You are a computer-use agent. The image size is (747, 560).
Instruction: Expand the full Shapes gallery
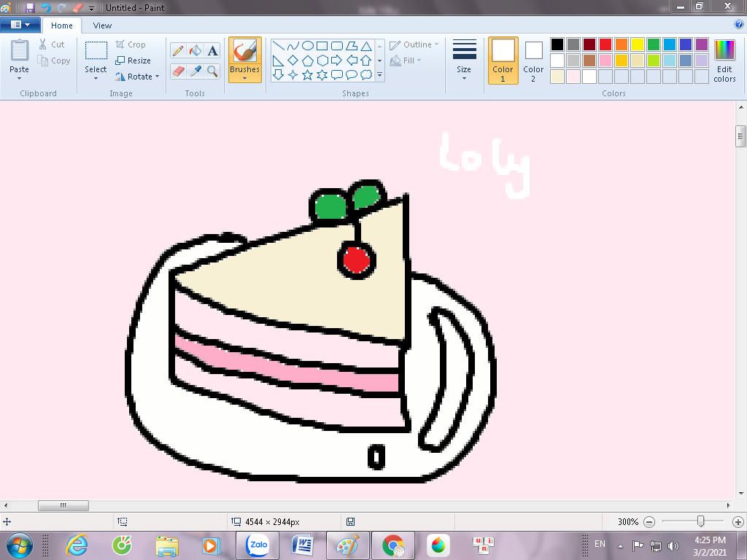click(379, 75)
